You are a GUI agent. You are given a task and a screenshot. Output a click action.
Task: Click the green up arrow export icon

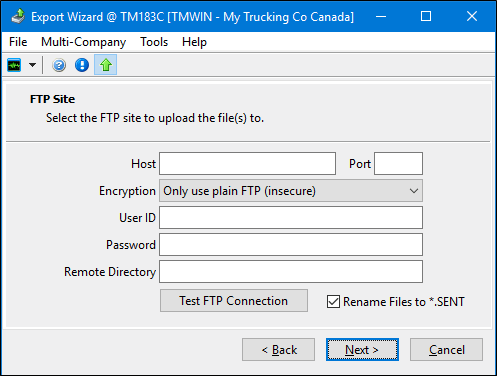point(106,65)
